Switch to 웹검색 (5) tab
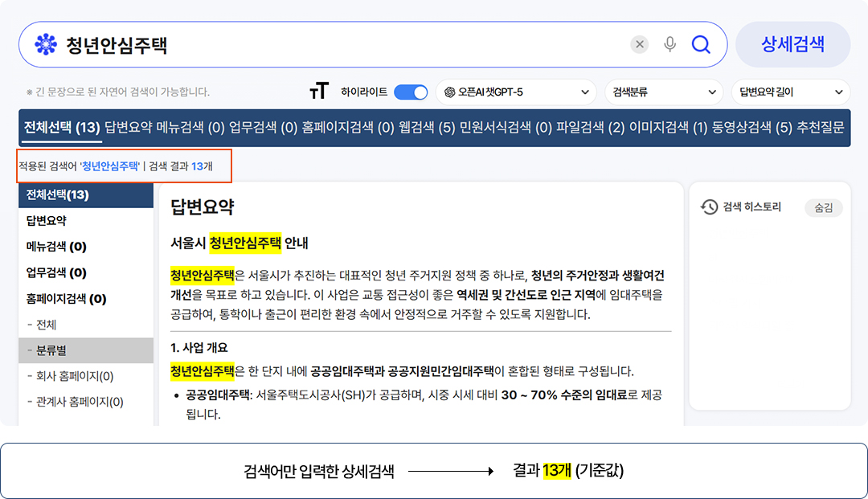Image resolution: width=868 pixels, height=499 pixels. (426, 128)
